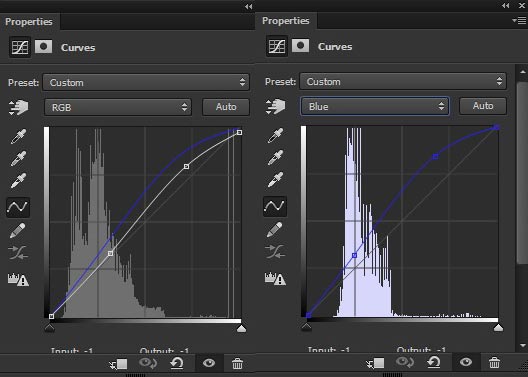The width and height of the screenshot is (528, 377).
Task: Select on-image adjustment hand tool in left panel
Action: [18, 107]
